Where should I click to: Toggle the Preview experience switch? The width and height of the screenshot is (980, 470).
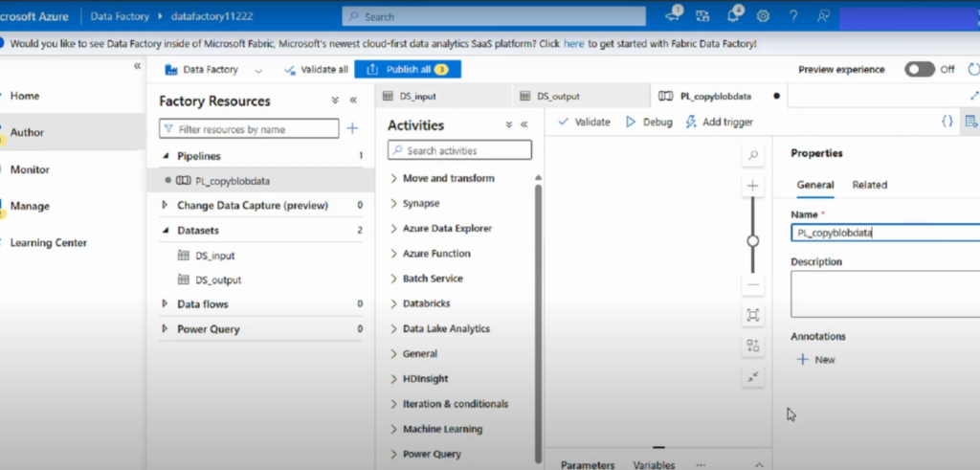[920, 69]
